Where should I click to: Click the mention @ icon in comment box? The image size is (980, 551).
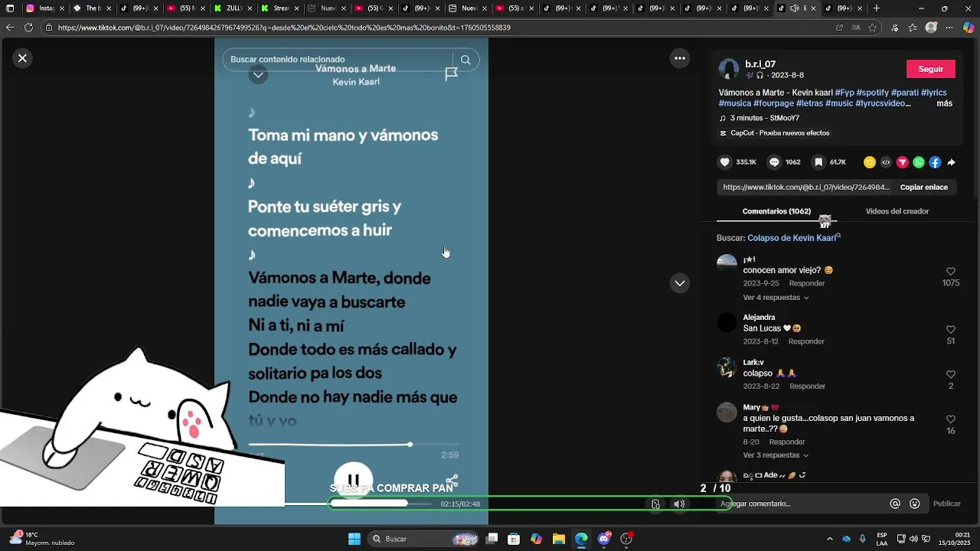point(895,504)
